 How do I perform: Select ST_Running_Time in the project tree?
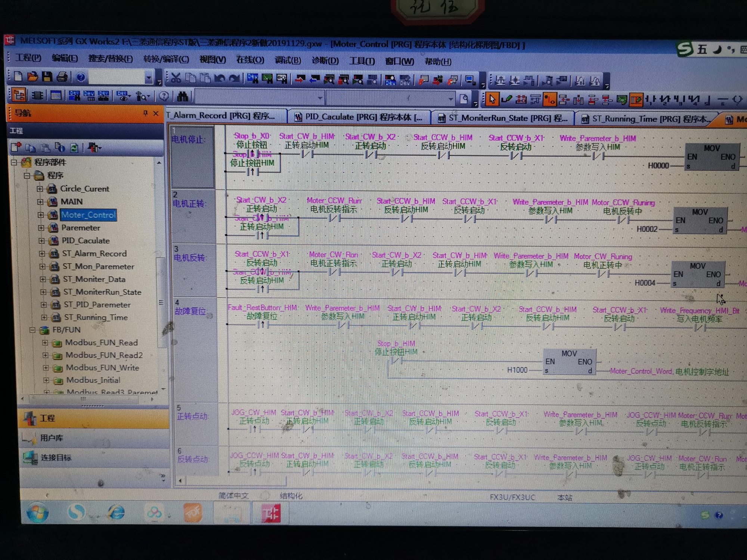pyautogui.click(x=96, y=317)
